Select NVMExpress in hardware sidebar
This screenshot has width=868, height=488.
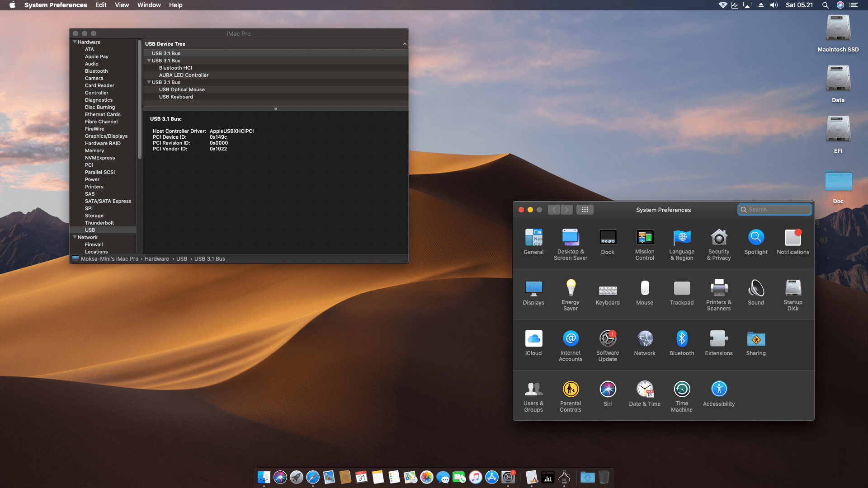[x=100, y=158]
